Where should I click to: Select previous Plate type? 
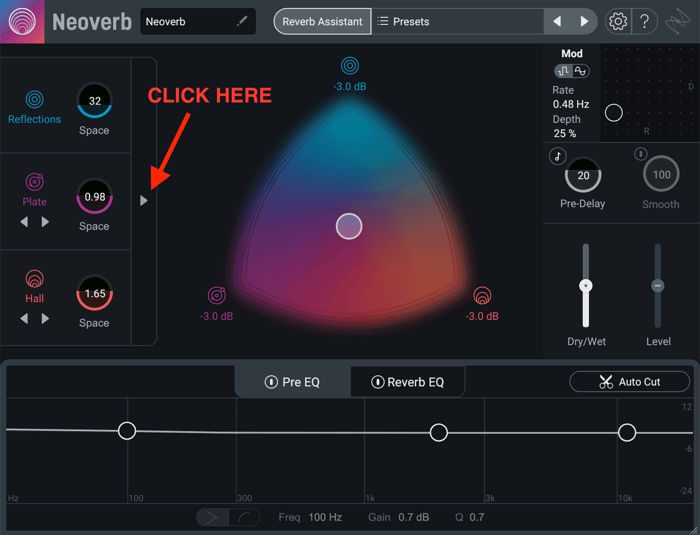24,222
